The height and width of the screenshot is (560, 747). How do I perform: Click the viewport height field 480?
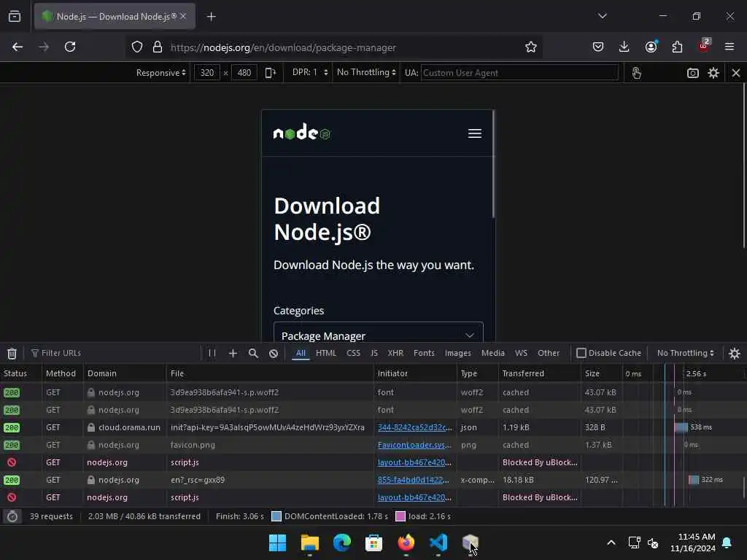[244, 73]
